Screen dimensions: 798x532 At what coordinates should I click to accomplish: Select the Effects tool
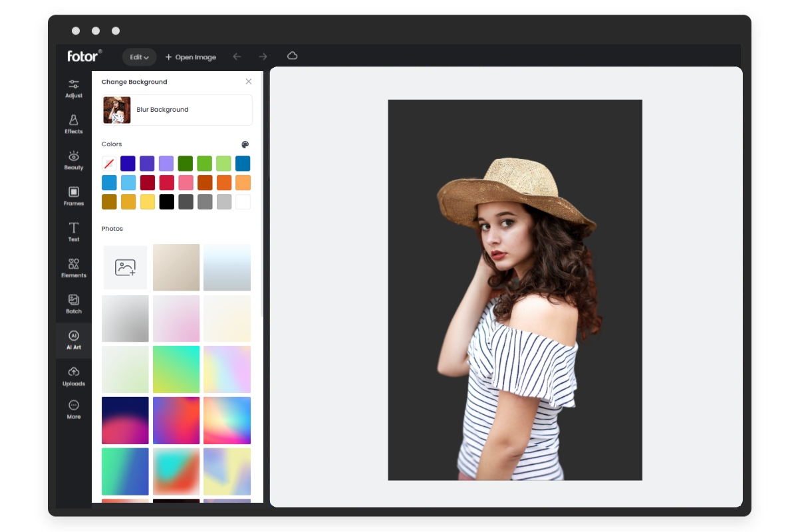(x=73, y=125)
